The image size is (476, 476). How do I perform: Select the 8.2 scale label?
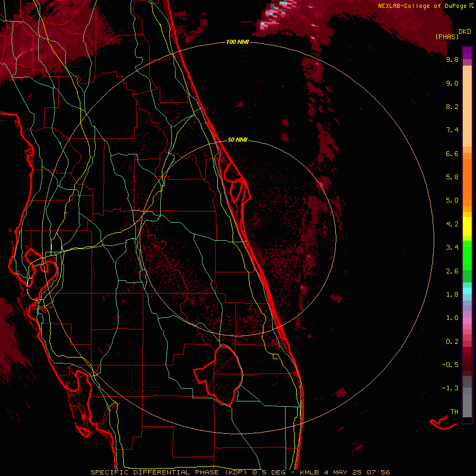452,106
